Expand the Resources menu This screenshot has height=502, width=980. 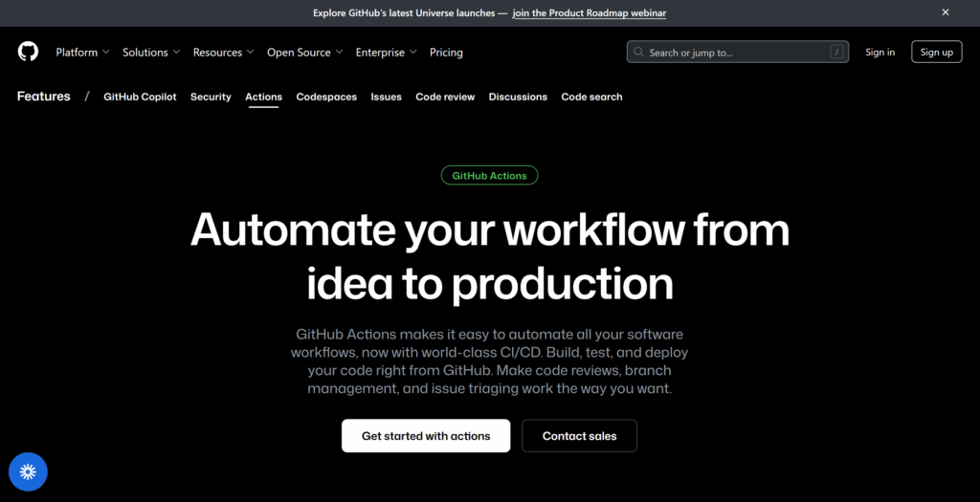tap(224, 53)
